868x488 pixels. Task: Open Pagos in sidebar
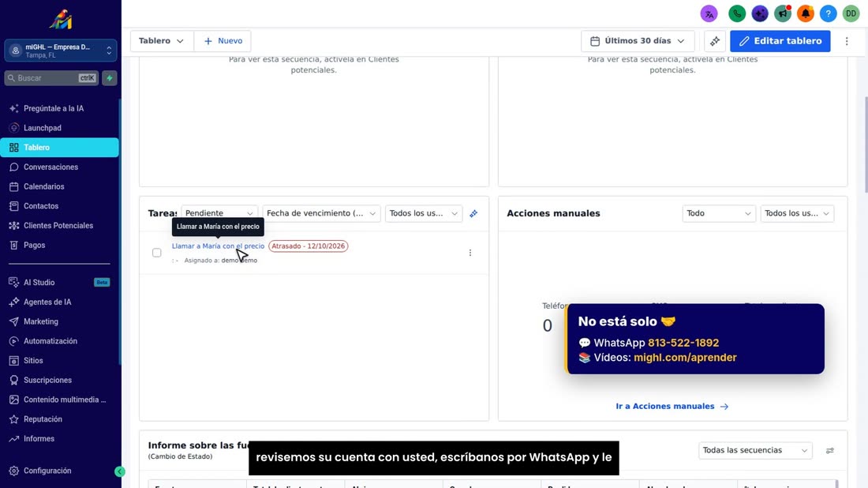click(59, 245)
